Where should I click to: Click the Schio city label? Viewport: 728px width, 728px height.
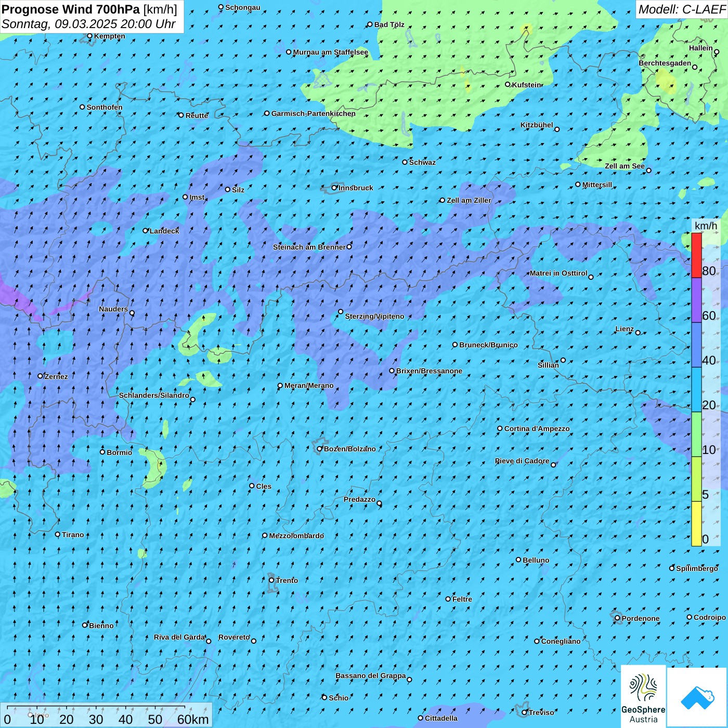coord(339,698)
